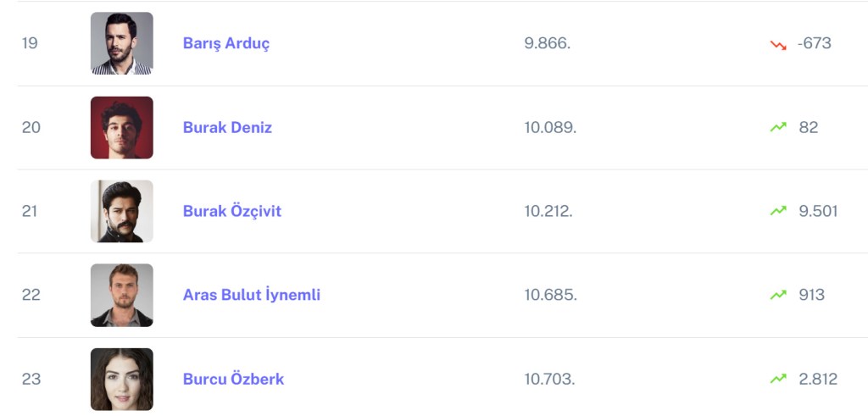Click upward trend icon beside 913
This screenshot has width=868, height=416.
point(778,295)
